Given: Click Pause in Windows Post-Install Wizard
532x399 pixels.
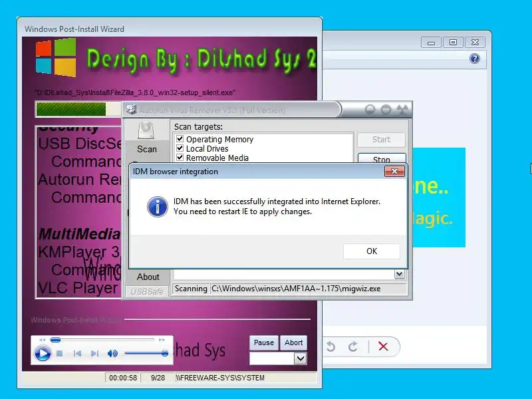Looking at the screenshot, I should 263,342.
